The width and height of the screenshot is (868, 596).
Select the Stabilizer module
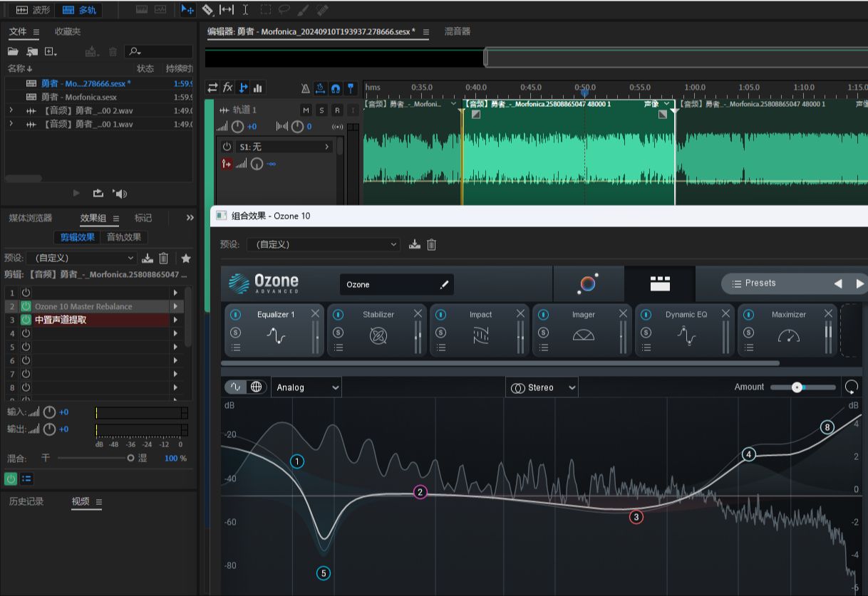(x=378, y=330)
